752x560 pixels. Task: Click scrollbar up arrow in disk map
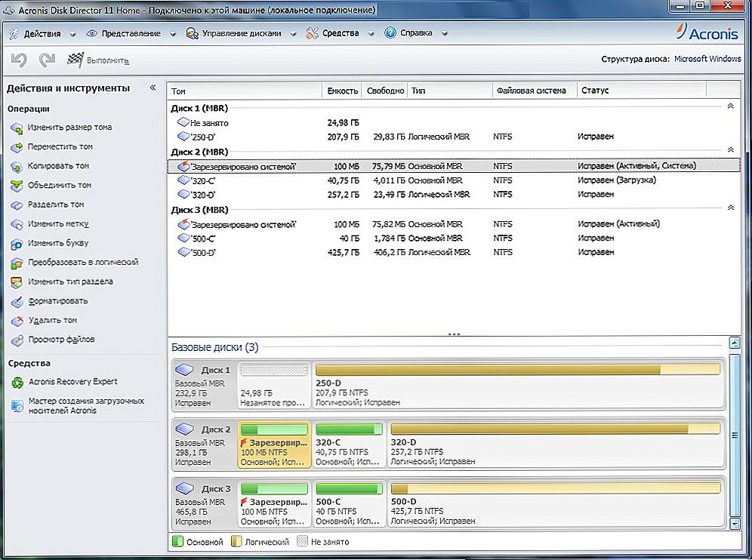tap(734, 343)
